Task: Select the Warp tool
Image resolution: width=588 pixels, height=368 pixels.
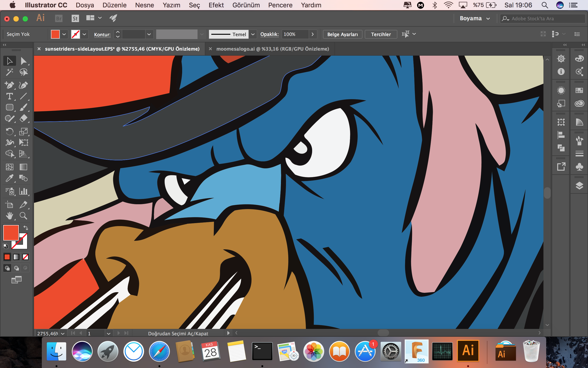Action: [9, 142]
